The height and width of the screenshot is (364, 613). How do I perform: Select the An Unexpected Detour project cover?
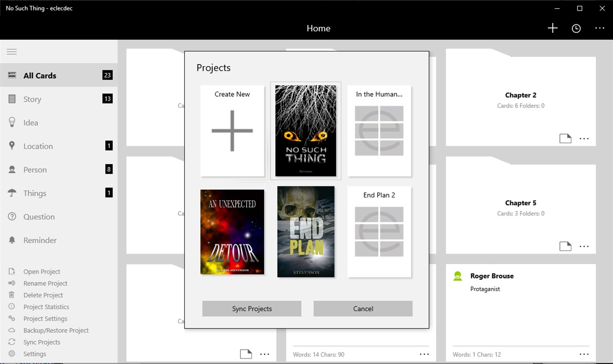(232, 232)
